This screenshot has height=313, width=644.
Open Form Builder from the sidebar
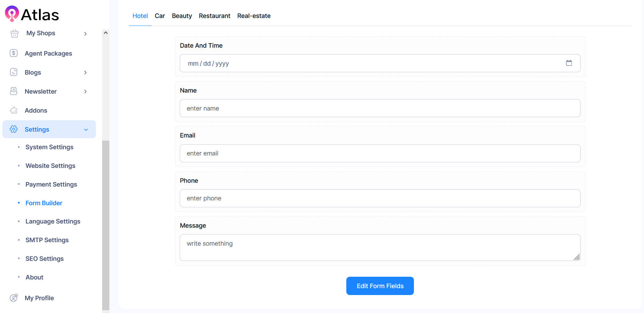point(44,203)
